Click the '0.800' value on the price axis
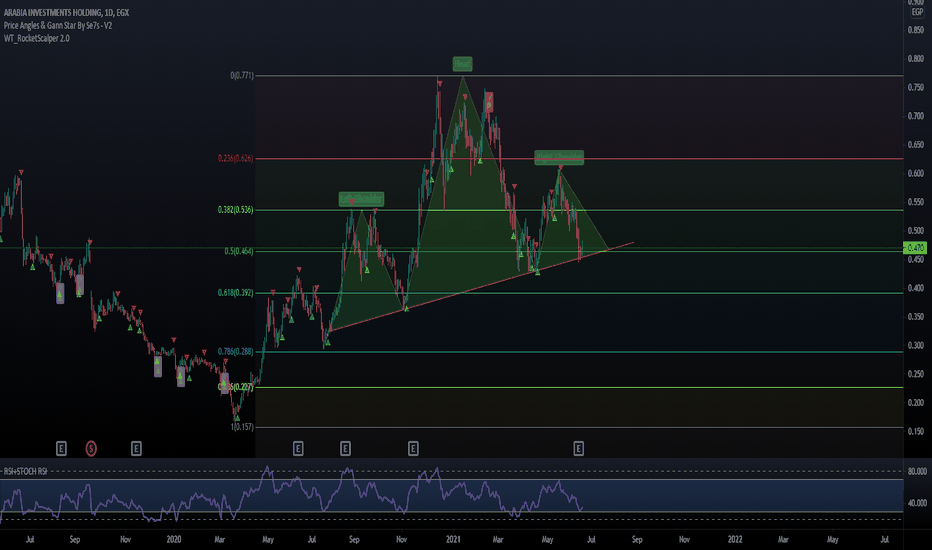This screenshot has height=550, width=932. point(916,58)
